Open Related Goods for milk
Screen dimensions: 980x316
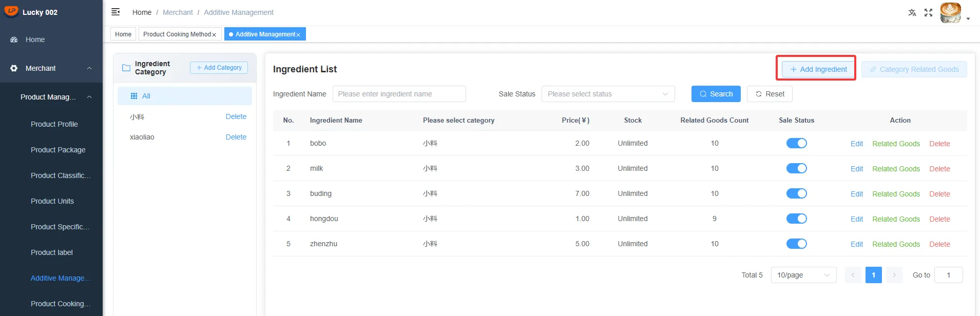point(896,169)
